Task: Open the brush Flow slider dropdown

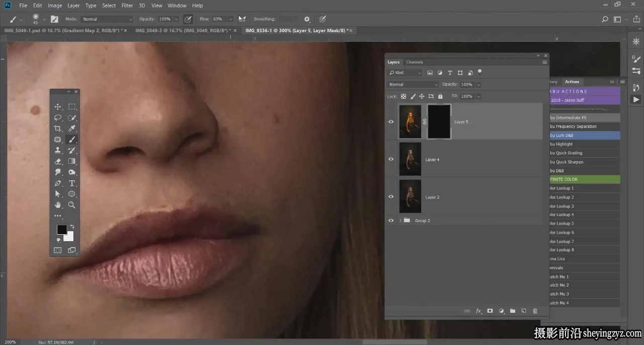Action: [x=230, y=19]
